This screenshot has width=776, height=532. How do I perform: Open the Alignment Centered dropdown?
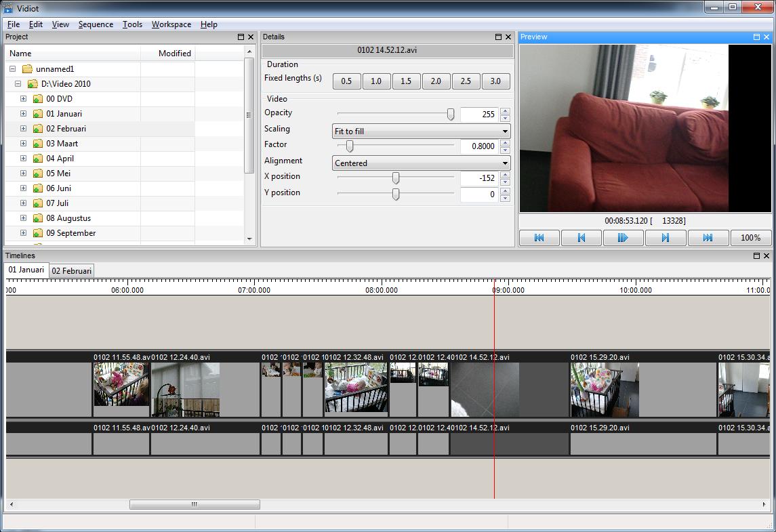point(421,163)
